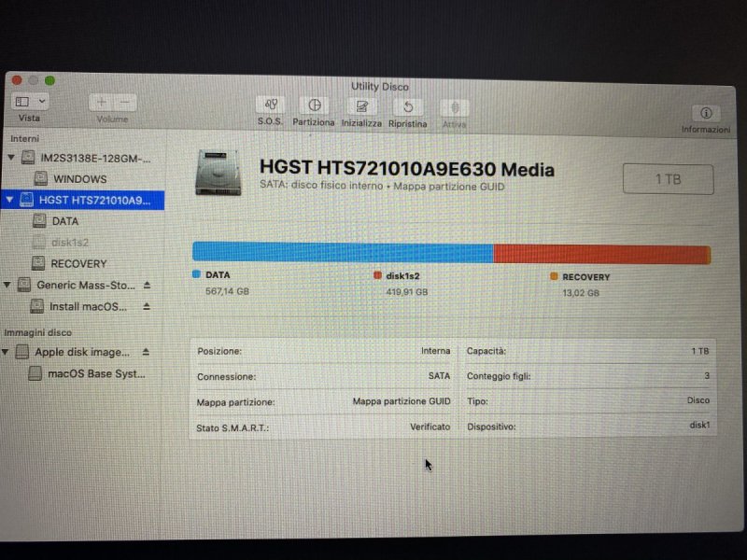Select Apple disk image in sidebar
The image size is (747, 560).
tap(81, 353)
